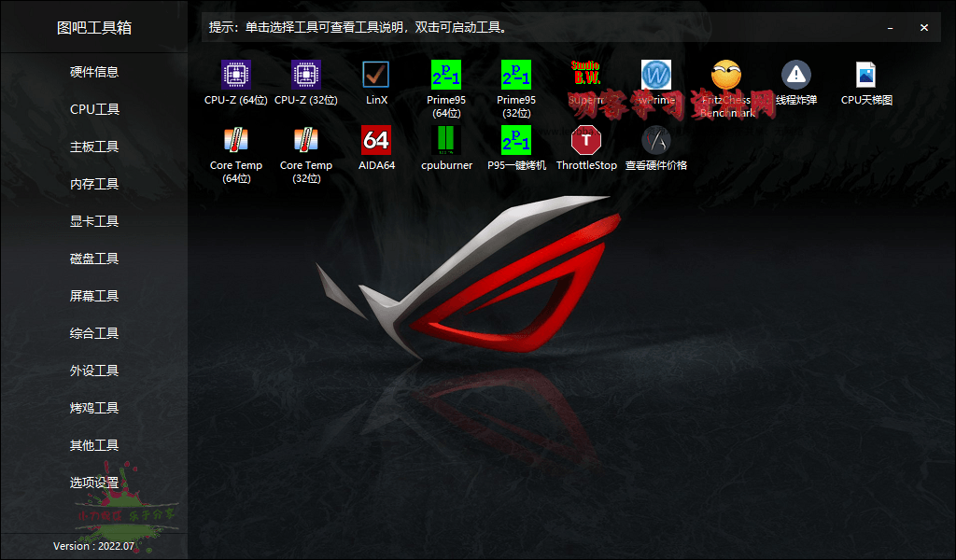Click the 线程炸弹 warning icon

click(x=796, y=75)
